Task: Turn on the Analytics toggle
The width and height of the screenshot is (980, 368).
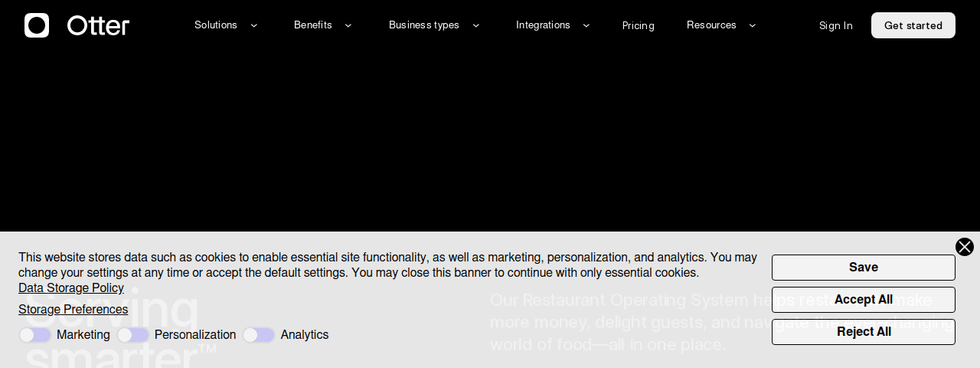Action: tap(259, 335)
